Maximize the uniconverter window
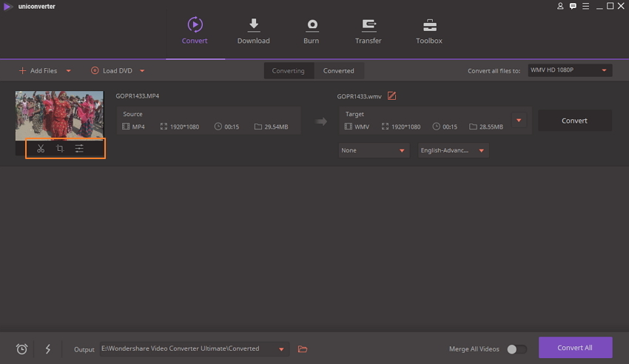629x364 pixels. click(x=610, y=6)
